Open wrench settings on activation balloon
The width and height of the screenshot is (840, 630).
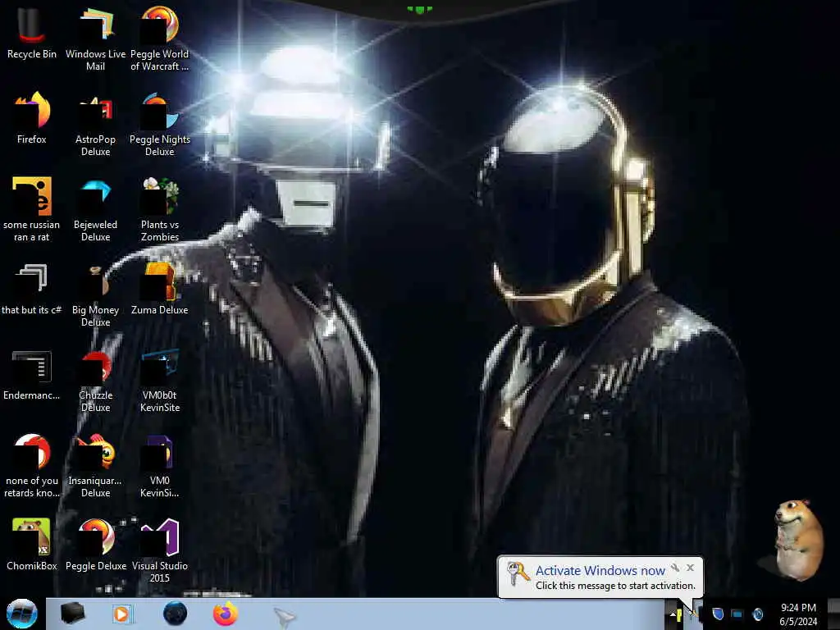pos(675,568)
